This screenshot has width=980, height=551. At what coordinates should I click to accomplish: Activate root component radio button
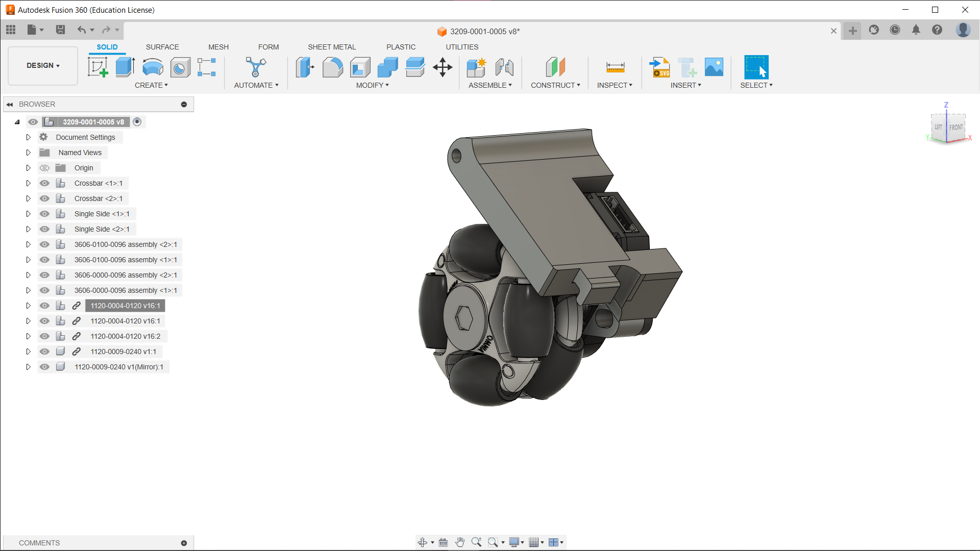137,122
